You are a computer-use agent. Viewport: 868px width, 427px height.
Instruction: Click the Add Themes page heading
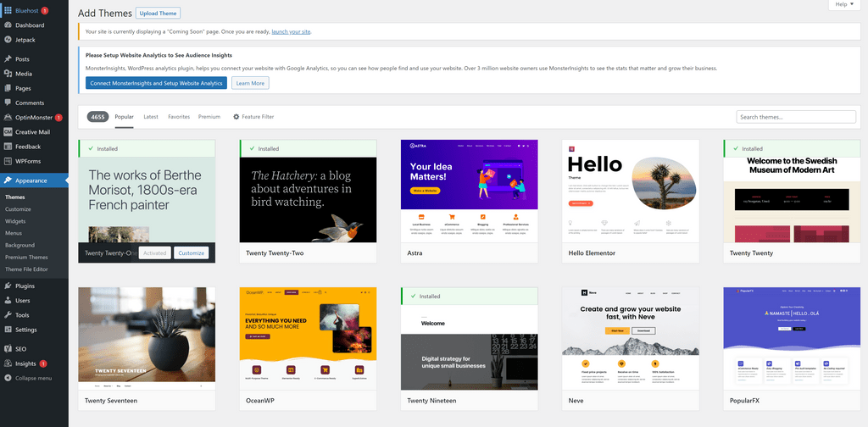105,14
